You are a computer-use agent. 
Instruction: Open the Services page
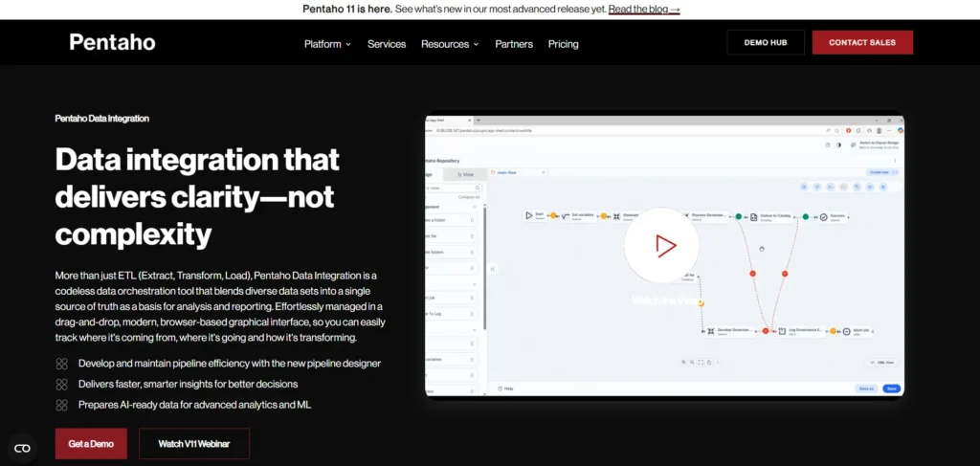pyautogui.click(x=387, y=44)
